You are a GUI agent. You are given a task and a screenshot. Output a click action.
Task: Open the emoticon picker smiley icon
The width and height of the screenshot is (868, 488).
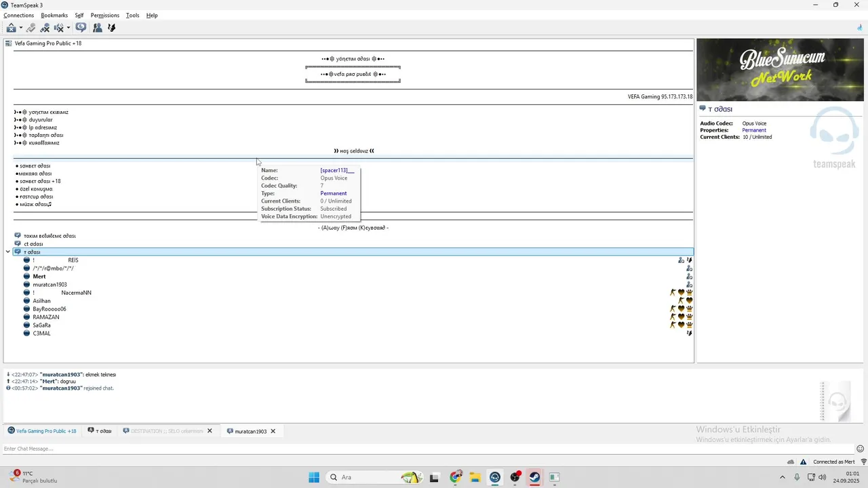coord(860,449)
